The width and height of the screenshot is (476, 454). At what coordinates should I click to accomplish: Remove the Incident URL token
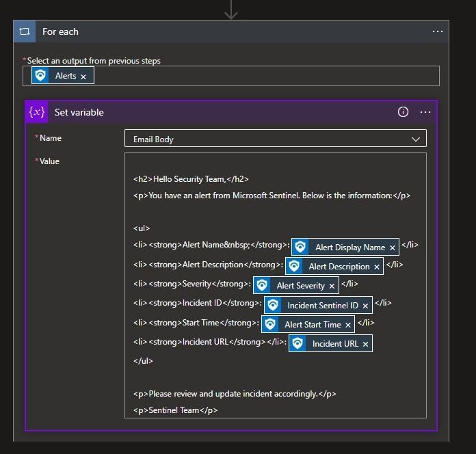coord(365,345)
